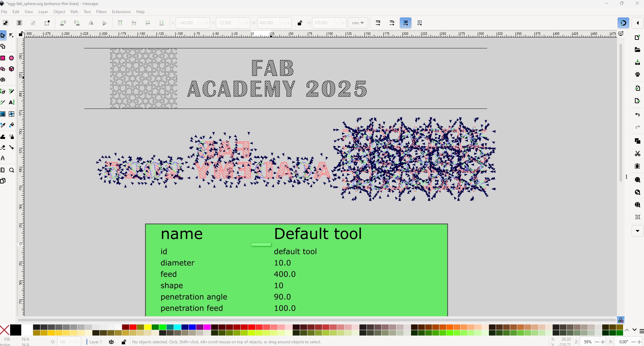Toggle scale stroke width with object
Screen dimensions: 644x346
[378, 23]
